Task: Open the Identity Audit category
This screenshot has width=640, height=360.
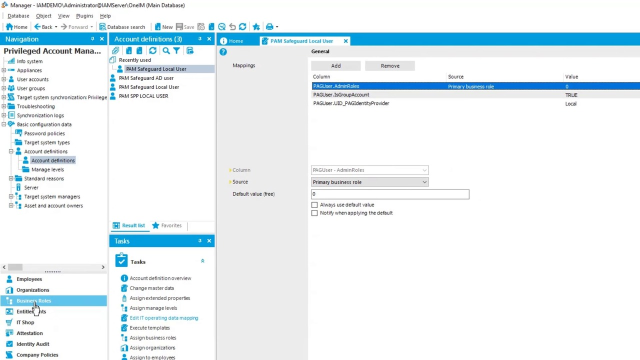Action: [x=53, y=344]
